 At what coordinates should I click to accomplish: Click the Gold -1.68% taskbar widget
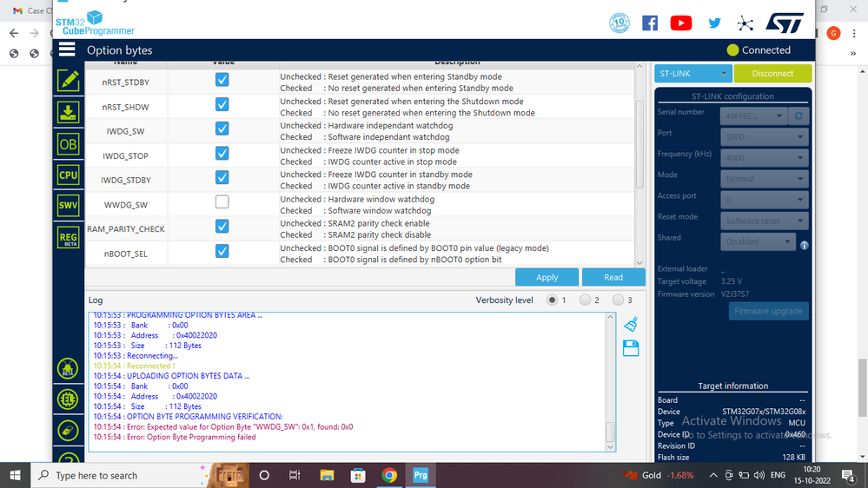pyautogui.click(x=659, y=475)
